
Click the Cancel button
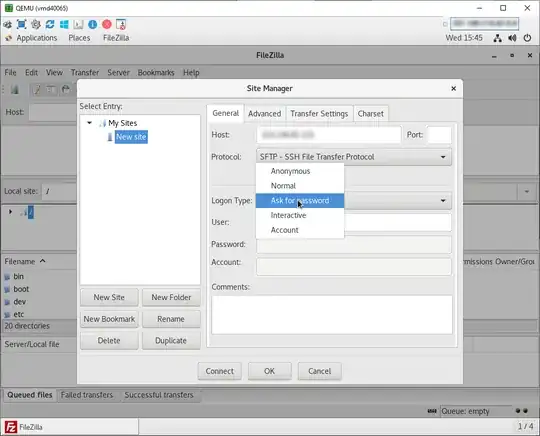[x=320, y=371]
